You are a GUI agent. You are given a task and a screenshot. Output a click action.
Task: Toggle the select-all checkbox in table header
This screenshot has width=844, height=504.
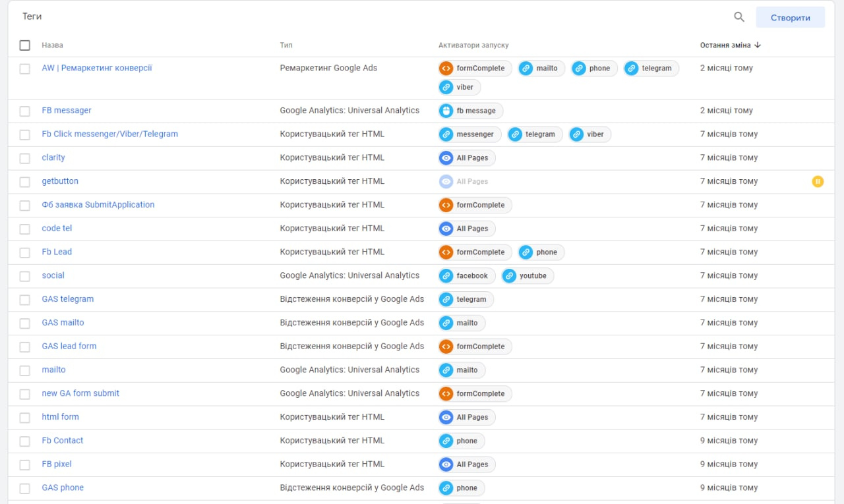[25, 45]
